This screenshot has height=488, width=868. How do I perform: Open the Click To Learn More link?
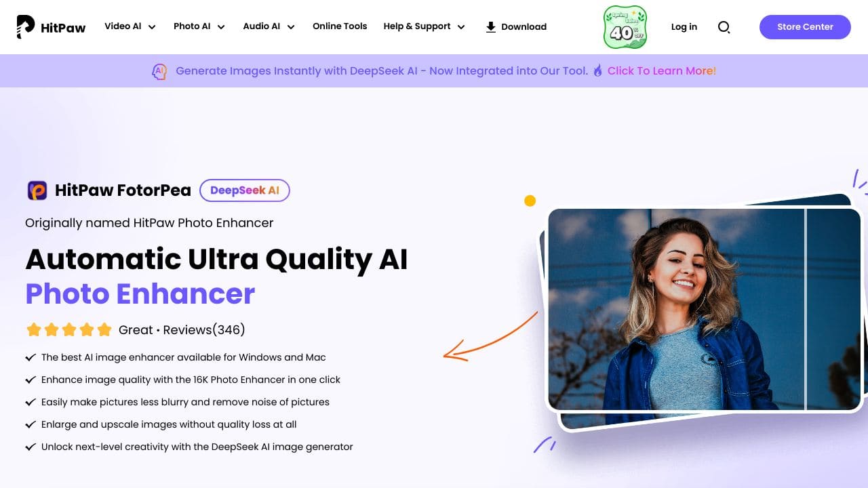(x=662, y=70)
